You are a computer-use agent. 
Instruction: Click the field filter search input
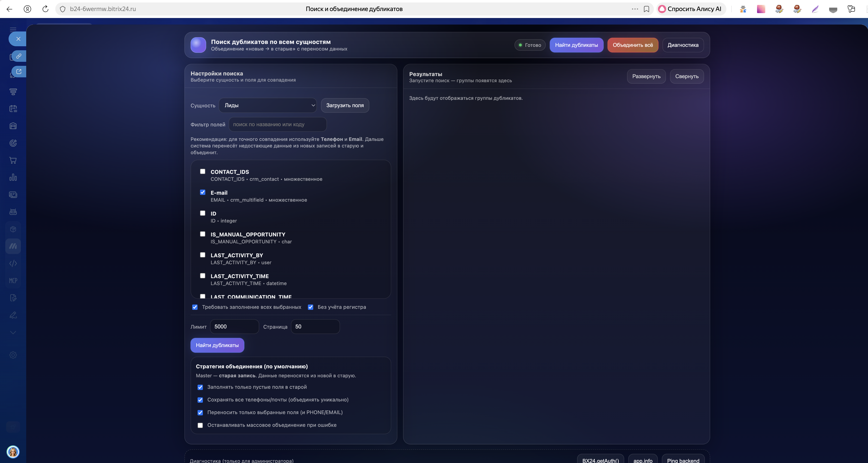(277, 125)
